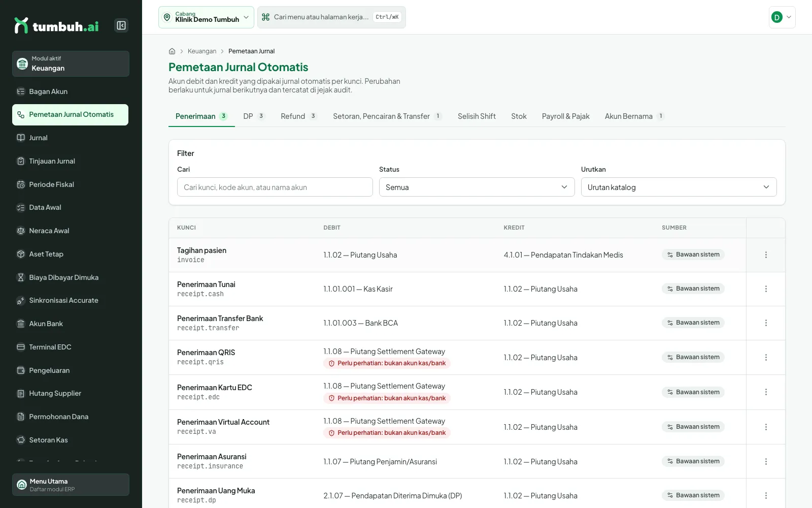The width and height of the screenshot is (812, 508).
Task: Open row actions for Penerimaan Asuransi
Action: (766, 461)
